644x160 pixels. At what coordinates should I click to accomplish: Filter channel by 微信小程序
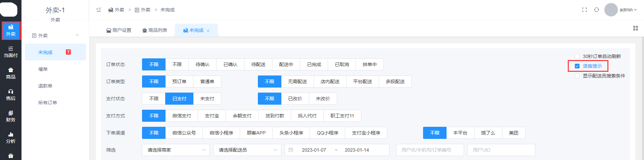pos(221,133)
